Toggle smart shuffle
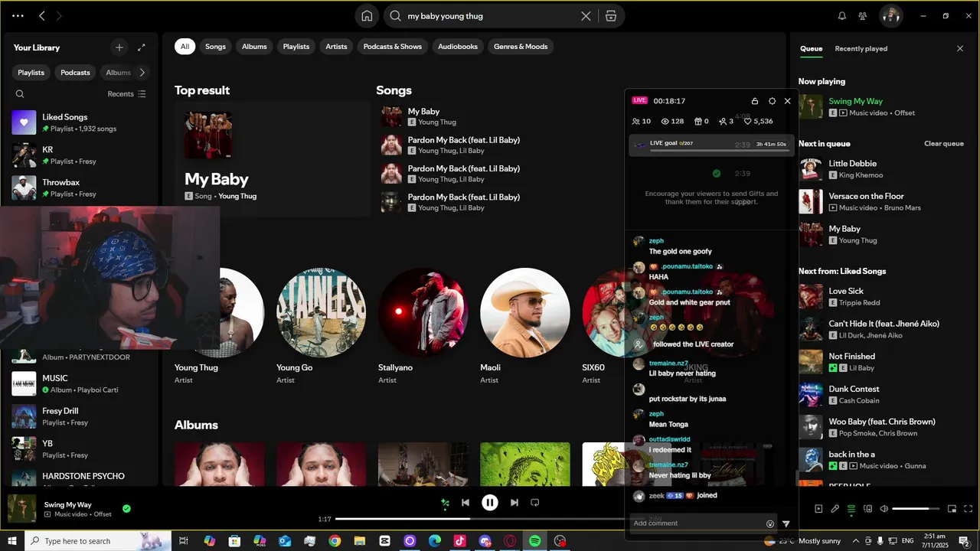Image resolution: width=980 pixels, height=551 pixels. 445,503
